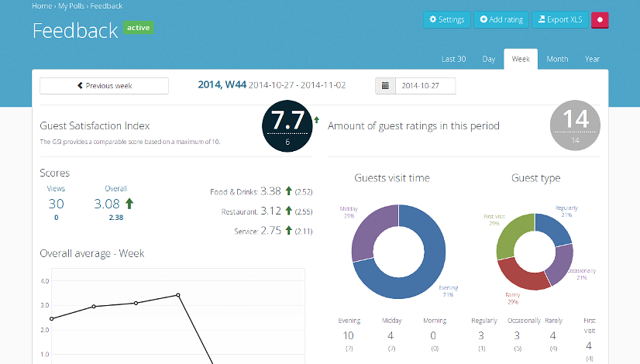This screenshot has width=640, height=364.
Task: Click the Restaurant score trend arrow
Action: pos(288,211)
